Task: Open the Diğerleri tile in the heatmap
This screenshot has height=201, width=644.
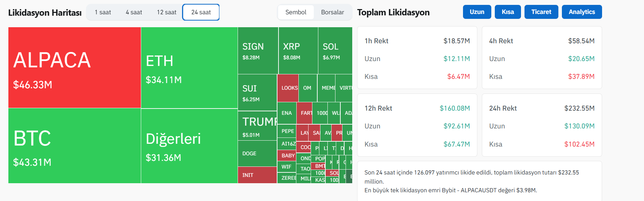Action: pos(189,146)
